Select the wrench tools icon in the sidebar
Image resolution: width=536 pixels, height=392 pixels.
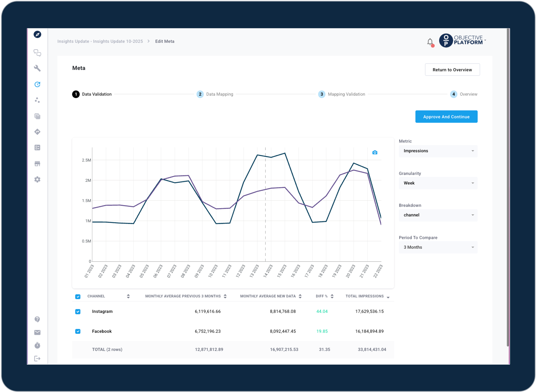(37, 68)
